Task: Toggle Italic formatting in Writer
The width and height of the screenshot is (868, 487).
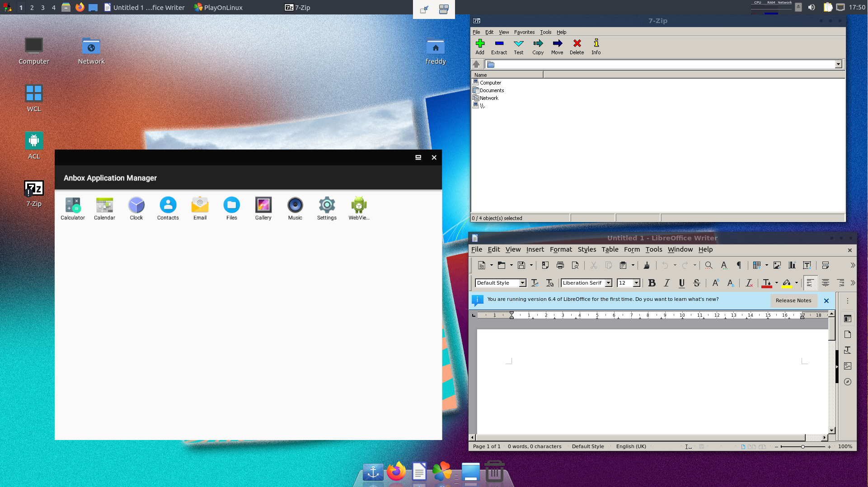Action: point(666,283)
